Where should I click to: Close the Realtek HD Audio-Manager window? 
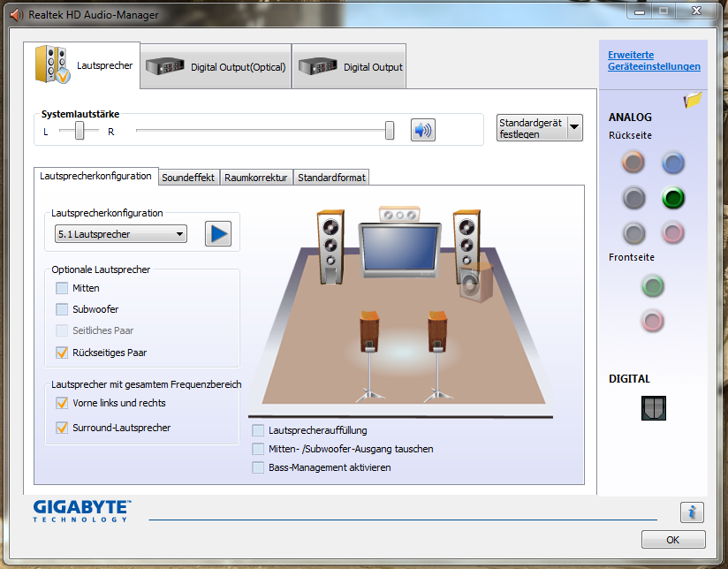point(696,11)
